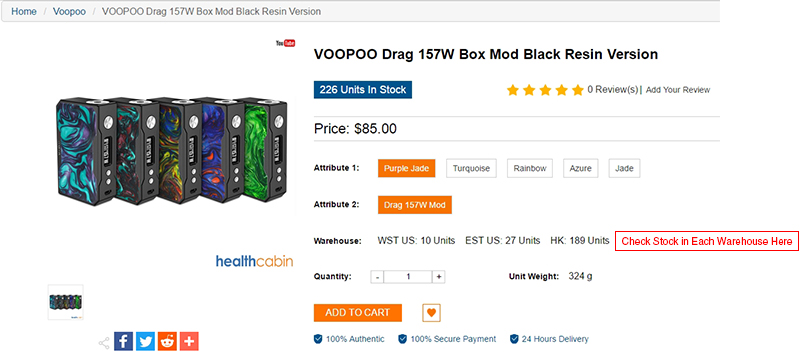The image size is (800, 364).
Task: Click the gray share icon
Action: tap(104, 343)
